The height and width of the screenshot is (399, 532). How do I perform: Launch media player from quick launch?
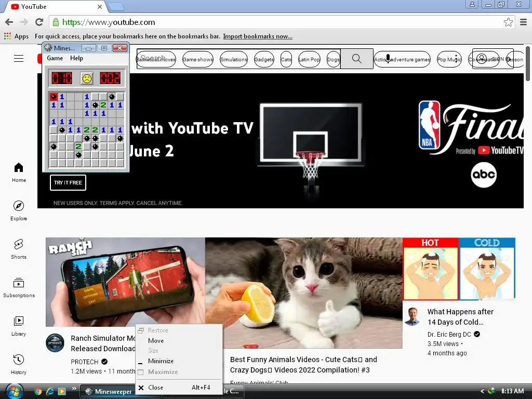tap(62, 392)
